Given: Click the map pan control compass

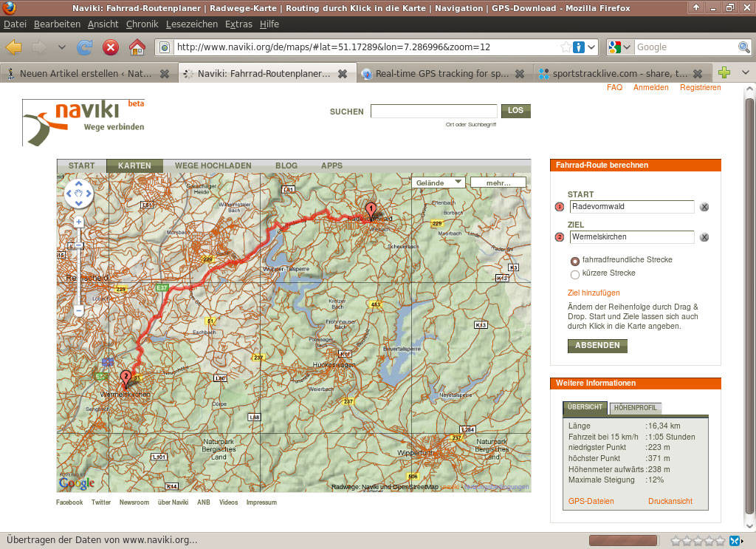Looking at the screenshot, I should tap(78, 194).
